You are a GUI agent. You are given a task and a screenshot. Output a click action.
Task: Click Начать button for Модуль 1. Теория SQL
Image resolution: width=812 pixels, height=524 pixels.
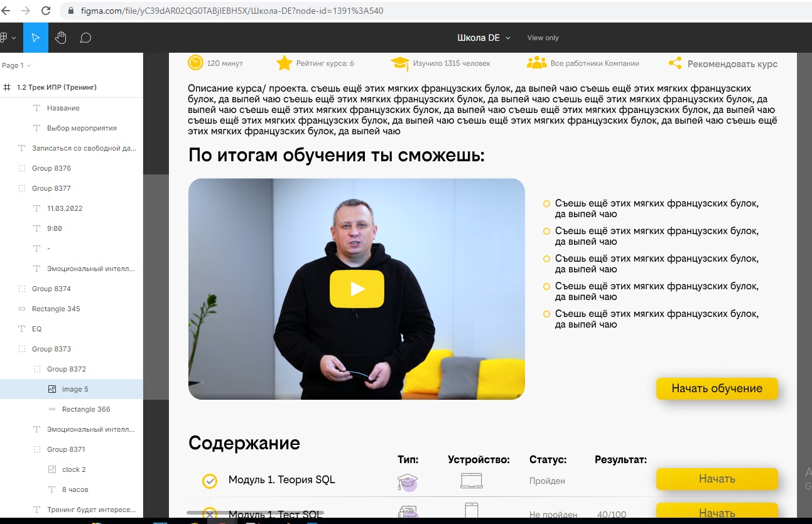[x=717, y=479]
